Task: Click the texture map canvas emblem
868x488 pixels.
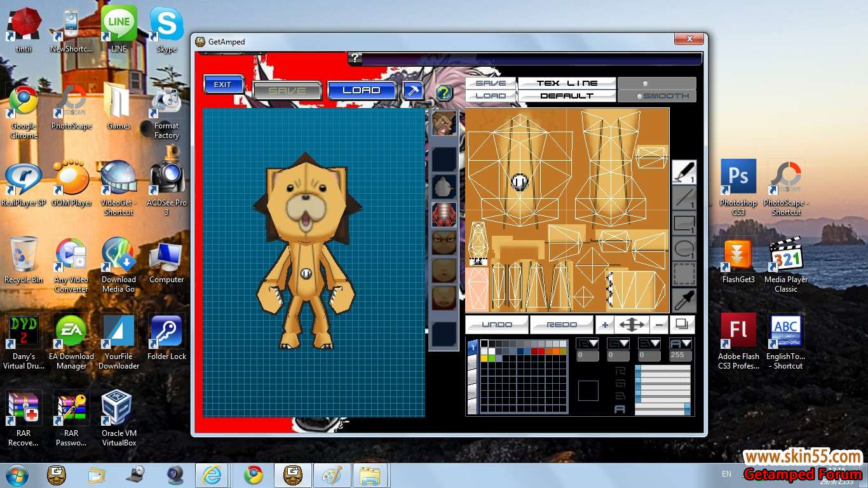Action: [519, 182]
